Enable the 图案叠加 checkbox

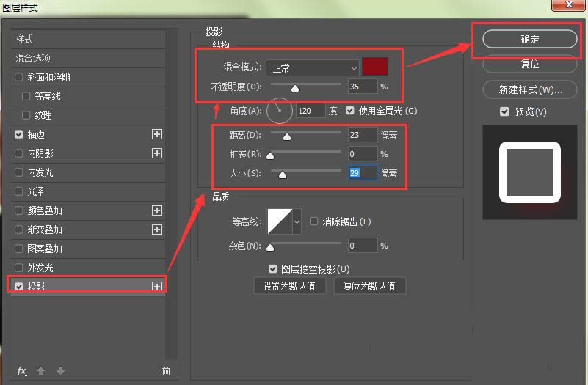18,249
